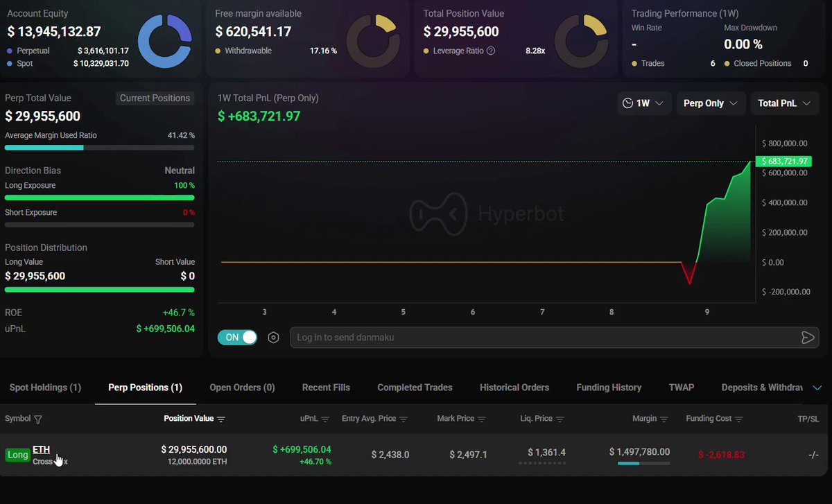
Task: Click the sort icon beside the uPnL header
Action: click(325, 419)
